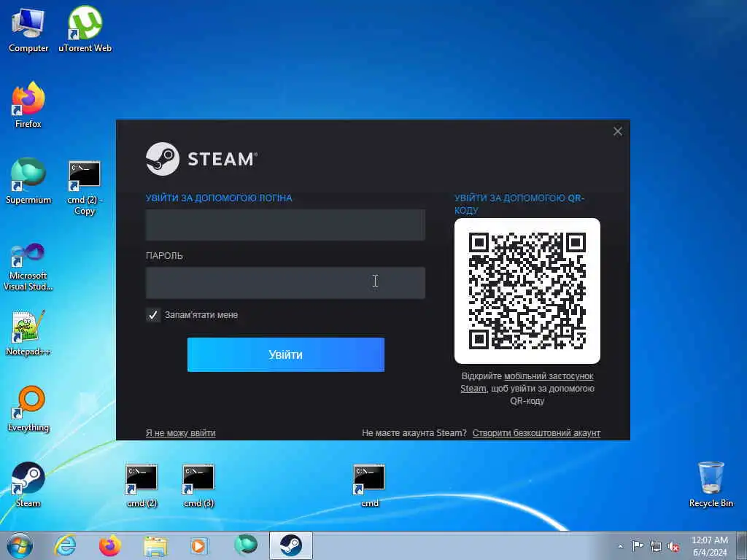Viewport: 747px width, 560px height.
Task: Click the QR code image
Action: click(527, 291)
